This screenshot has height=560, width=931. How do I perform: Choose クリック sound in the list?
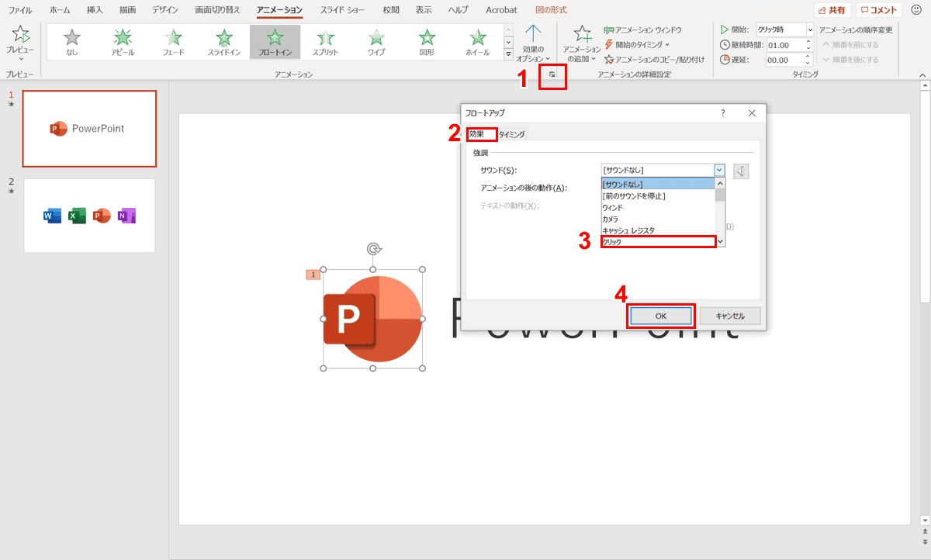click(658, 242)
